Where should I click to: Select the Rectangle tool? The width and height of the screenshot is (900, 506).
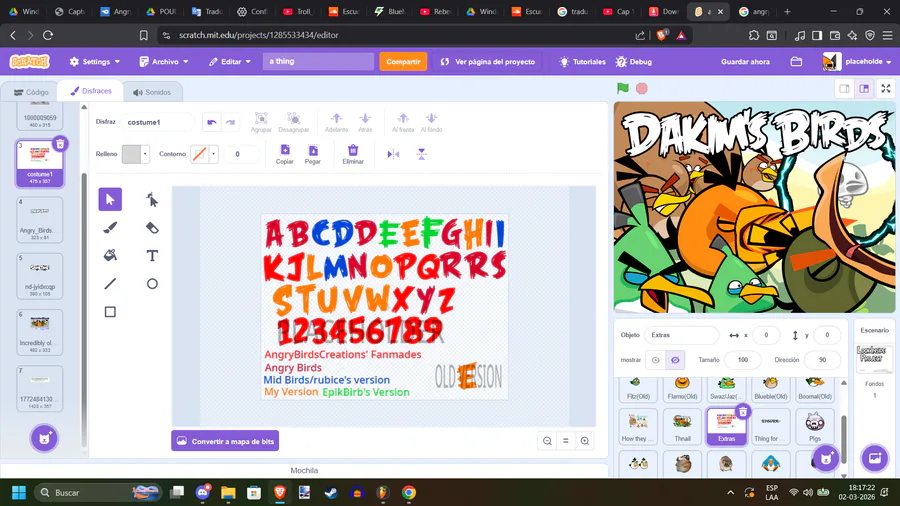coord(110,312)
